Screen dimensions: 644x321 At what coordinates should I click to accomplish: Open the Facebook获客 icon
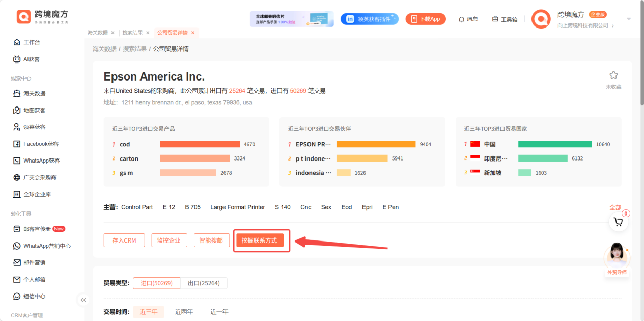[17, 144]
